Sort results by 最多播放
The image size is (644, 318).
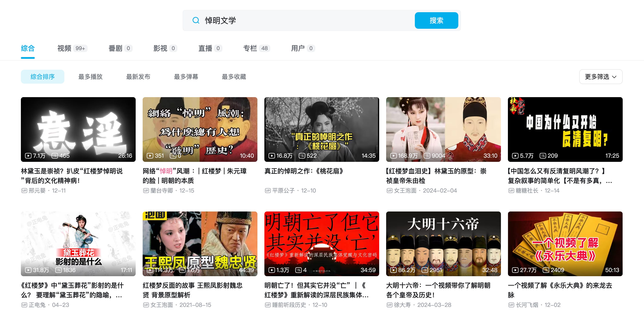click(90, 77)
